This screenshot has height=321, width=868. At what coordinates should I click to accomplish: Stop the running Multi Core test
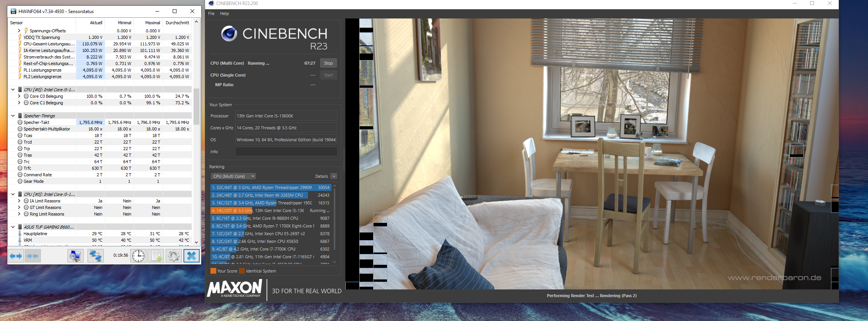point(328,63)
